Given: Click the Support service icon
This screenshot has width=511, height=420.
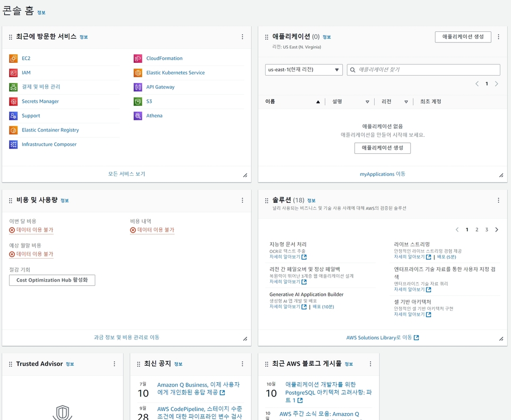Looking at the screenshot, I should (x=13, y=116).
